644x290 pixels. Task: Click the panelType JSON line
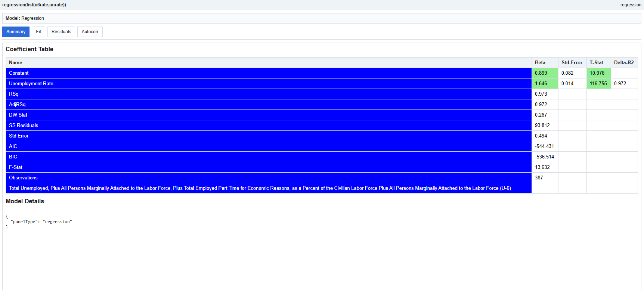tap(41, 222)
